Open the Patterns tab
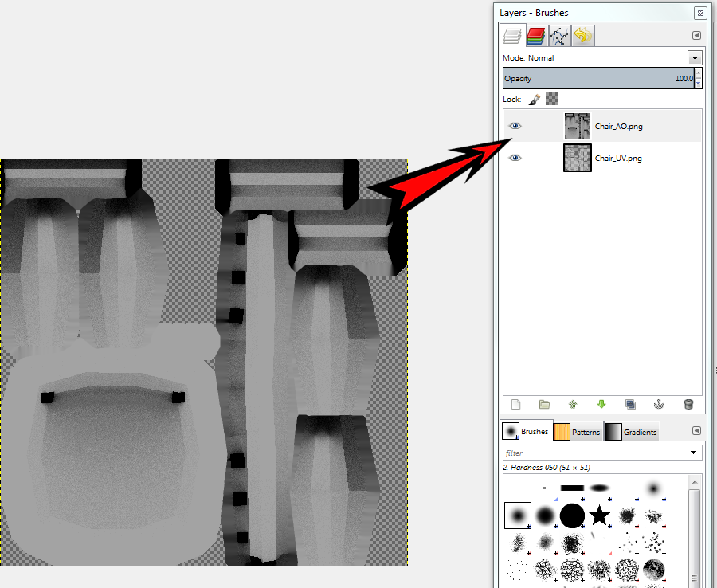The image size is (717, 588). tap(577, 432)
